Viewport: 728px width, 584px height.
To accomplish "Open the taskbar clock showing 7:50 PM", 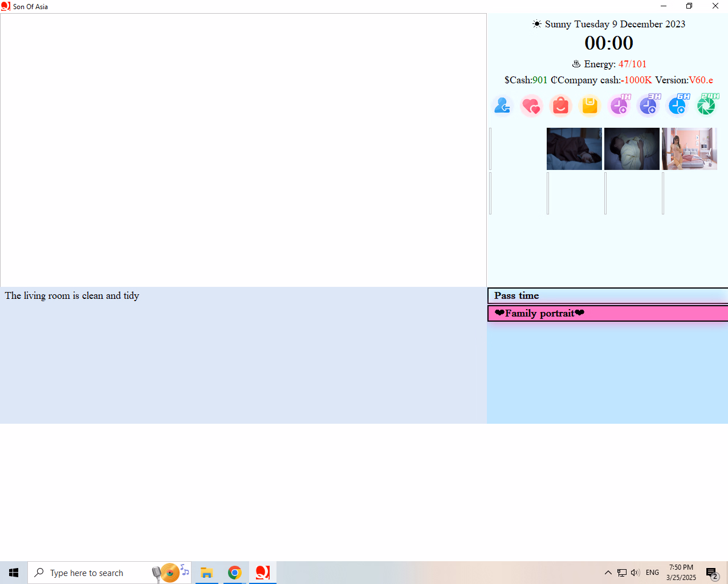I will click(x=681, y=573).
